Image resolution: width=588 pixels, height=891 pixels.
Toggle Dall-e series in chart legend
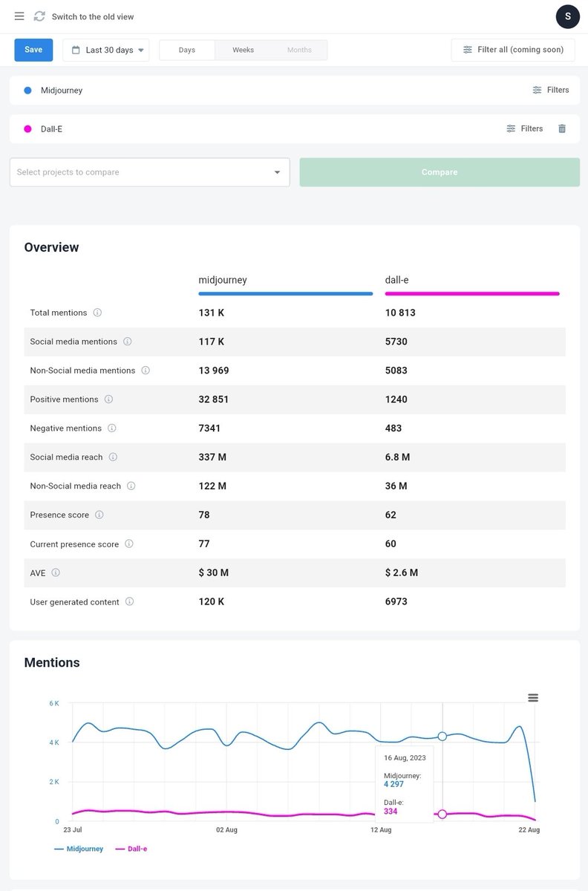(x=131, y=849)
